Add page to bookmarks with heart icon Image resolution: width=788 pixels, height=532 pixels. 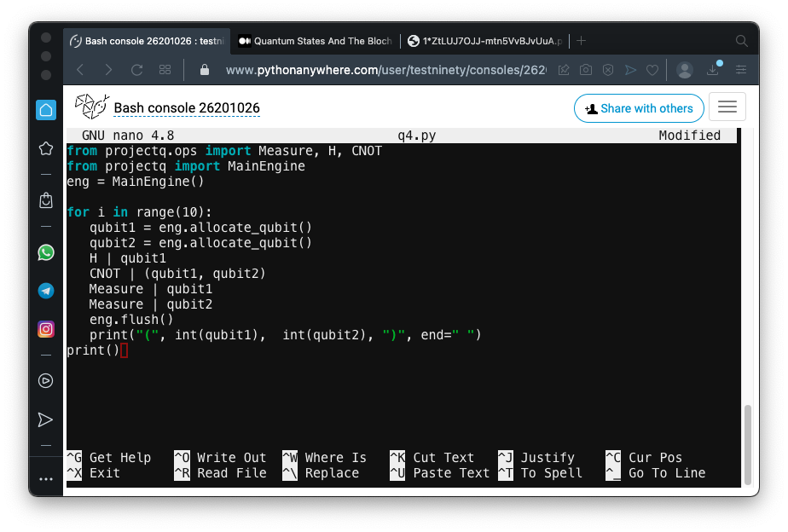click(x=652, y=70)
